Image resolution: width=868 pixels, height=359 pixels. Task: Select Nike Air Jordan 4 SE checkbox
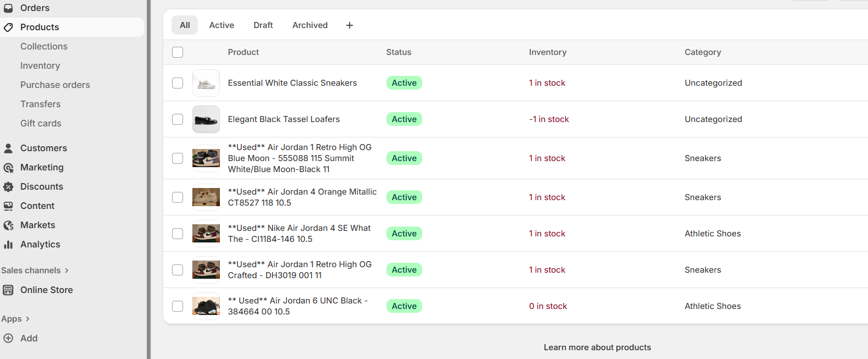[178, 234]
